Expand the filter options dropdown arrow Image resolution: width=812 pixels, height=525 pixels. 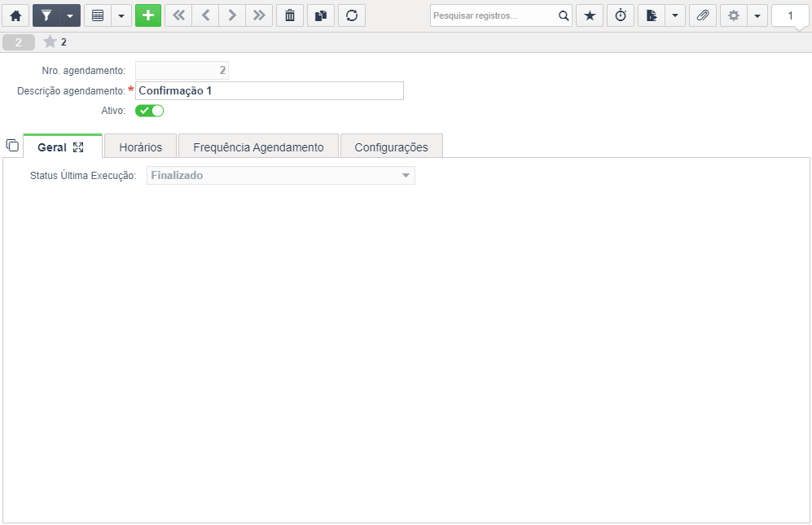[70, 15]
